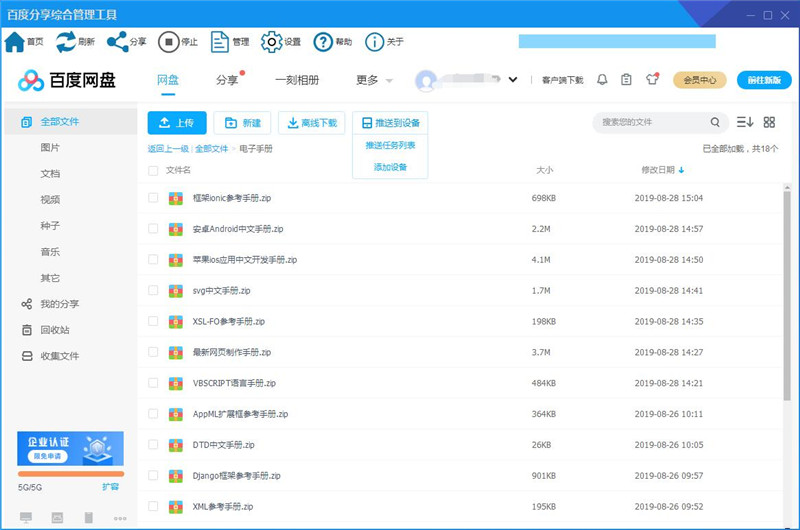Click 前往新版 button
This screenshot has height=530, width=800.
point(764,80)
